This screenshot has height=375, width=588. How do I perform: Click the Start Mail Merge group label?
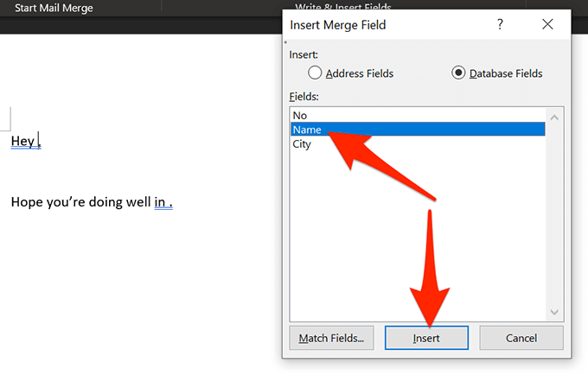pos(54,8)
